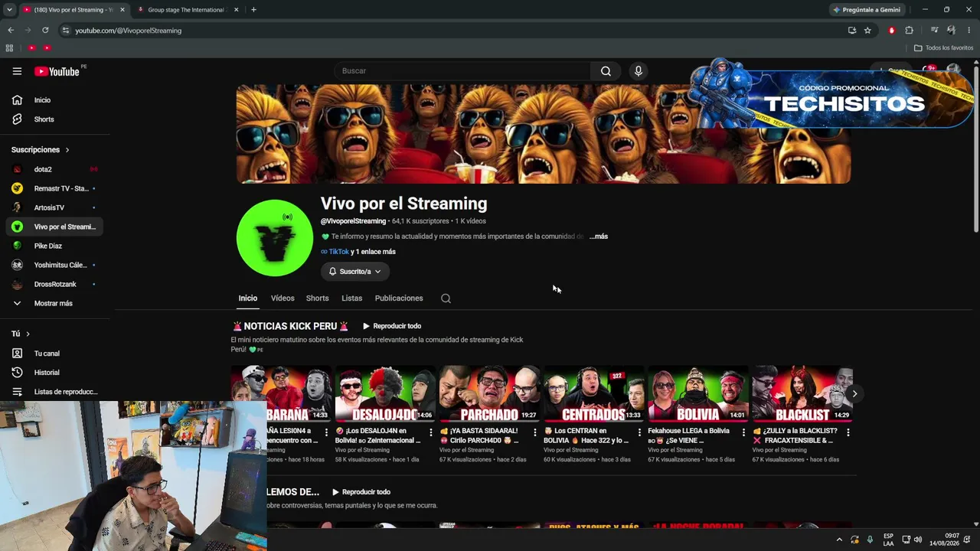
Task: Click the Buscar search field
Action: (x=462, y=71)
